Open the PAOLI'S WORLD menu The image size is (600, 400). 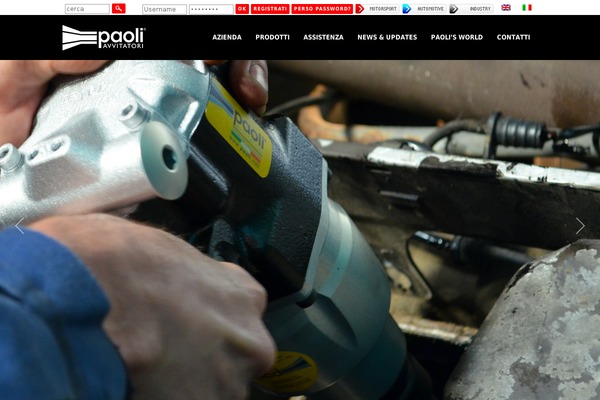pyautogui.click(x=457, y=37)
